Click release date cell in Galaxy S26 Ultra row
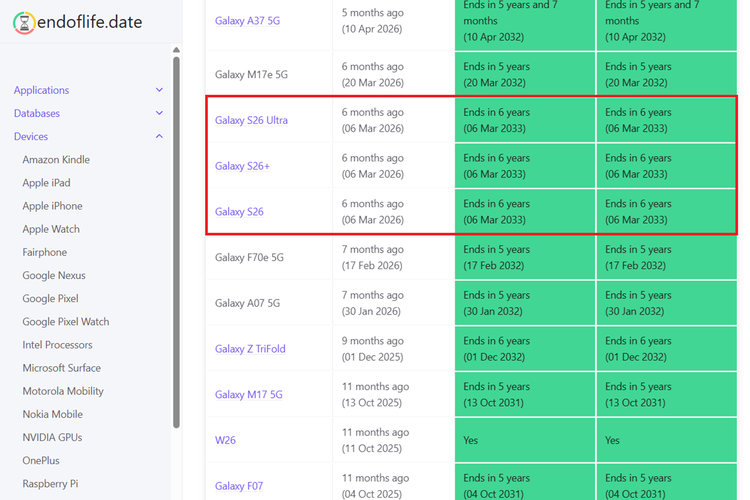The width and height of the screenshot is (750, 500). pyautogui.click(x=394, y=120)
